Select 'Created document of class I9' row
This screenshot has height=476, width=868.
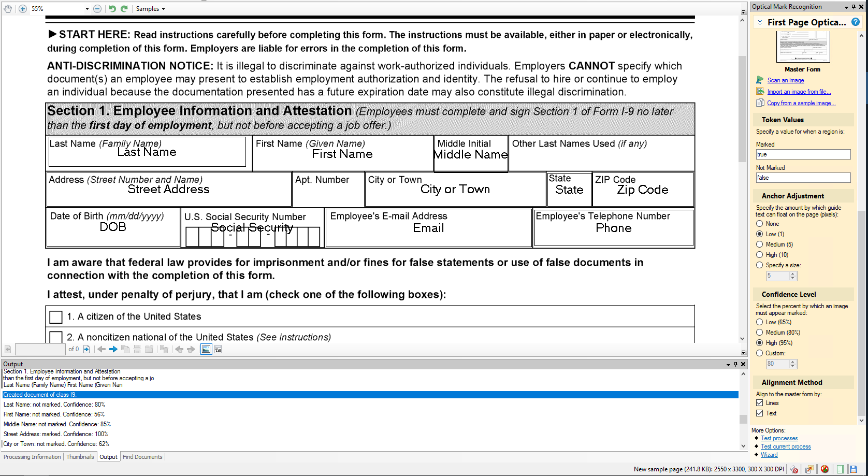pos(370,395)
